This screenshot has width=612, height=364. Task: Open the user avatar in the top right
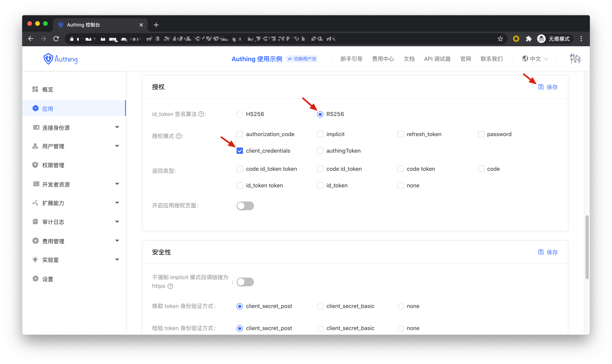click(575, 59)
